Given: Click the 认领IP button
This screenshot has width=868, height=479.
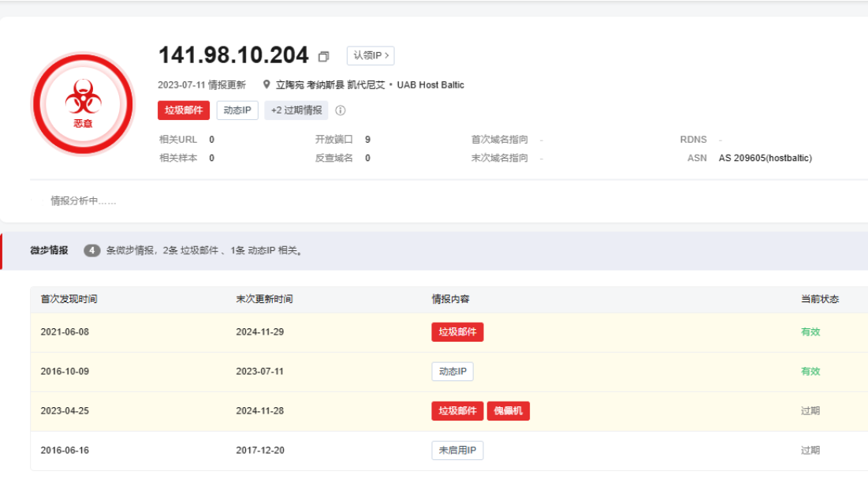Looking at the screenshot, I should 370,56.
